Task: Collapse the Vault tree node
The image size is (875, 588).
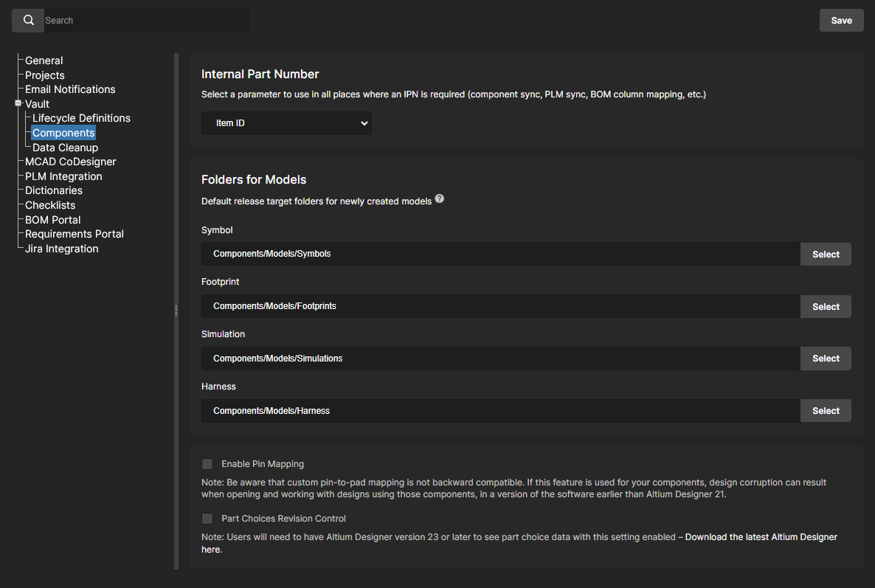Action: tap(18, 103)
